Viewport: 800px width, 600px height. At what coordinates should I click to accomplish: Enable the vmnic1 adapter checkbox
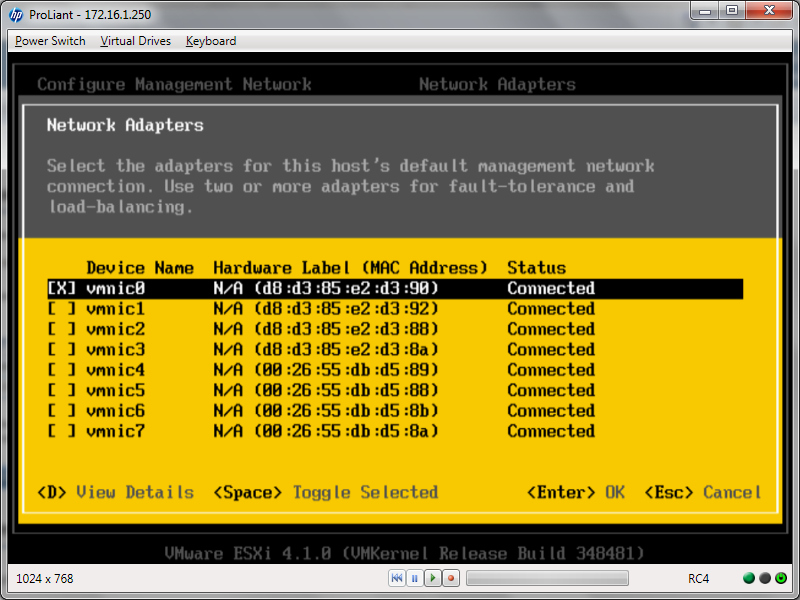(61, 309)
